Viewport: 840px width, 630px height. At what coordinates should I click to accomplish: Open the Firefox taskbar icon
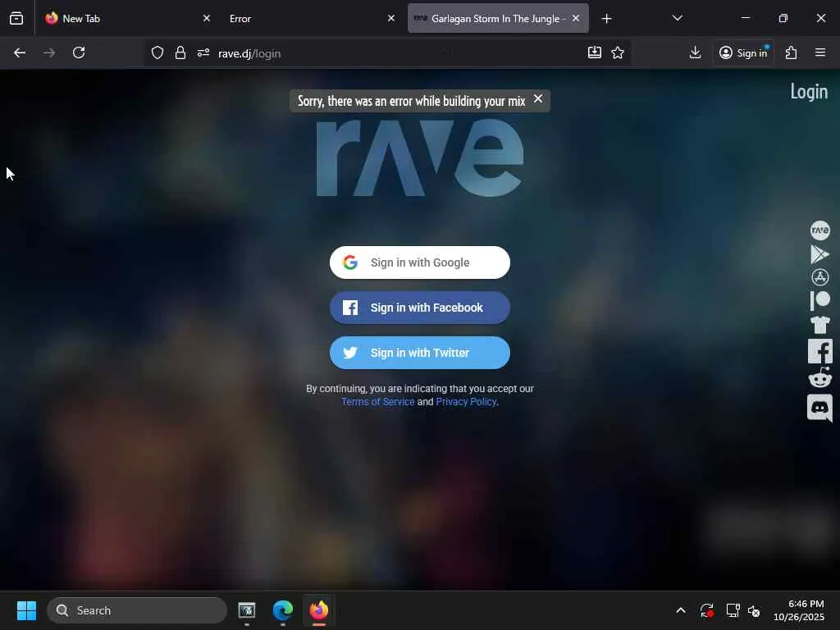(x=319, y=610)
